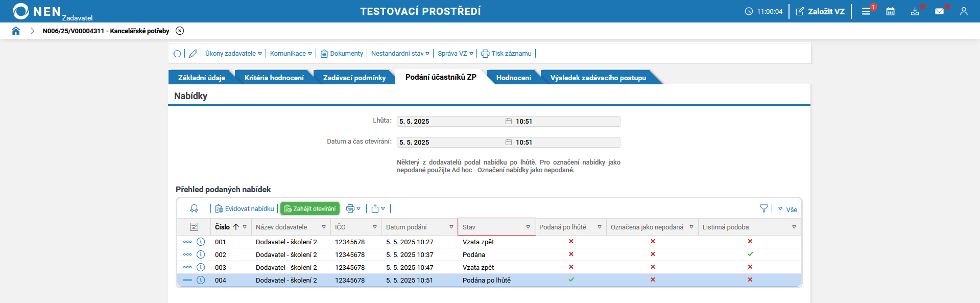The width and height of the screenshot is (980, 303).
Task: Open the Úkony zadavatele menu
Action: 233,54
